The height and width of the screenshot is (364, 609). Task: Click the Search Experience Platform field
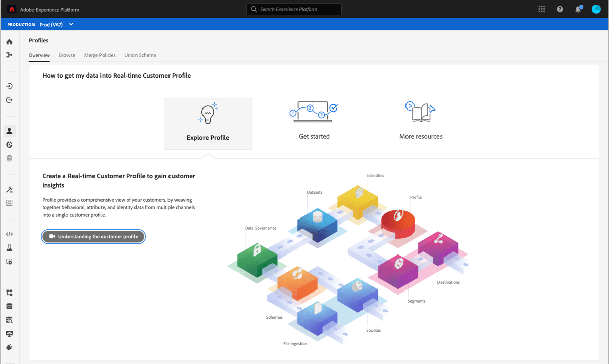pyautogui.click(x=293, y=9)
